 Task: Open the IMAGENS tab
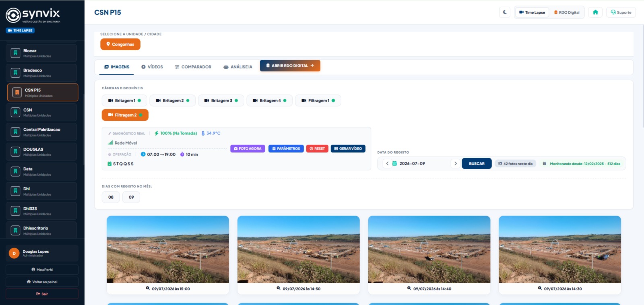pyautogui.click(x=117, y=67)
